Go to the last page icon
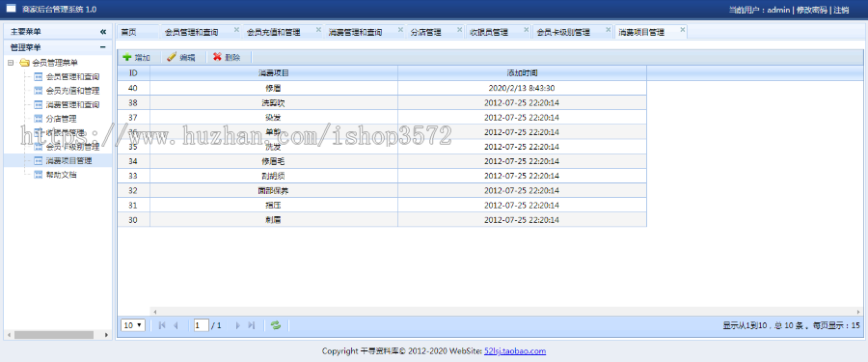The height and width of the screenshot is (362, 868). coord(252,325)
